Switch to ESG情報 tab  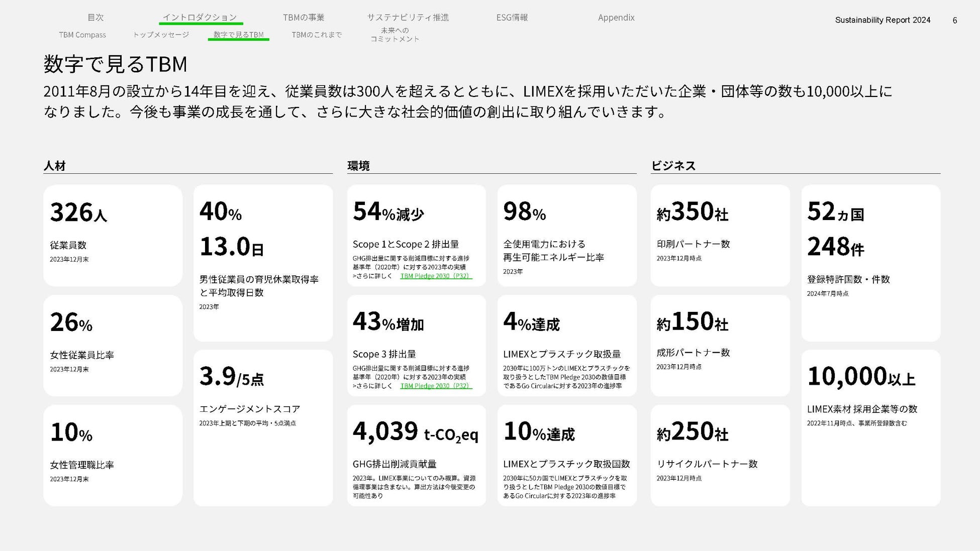[512, 18]
